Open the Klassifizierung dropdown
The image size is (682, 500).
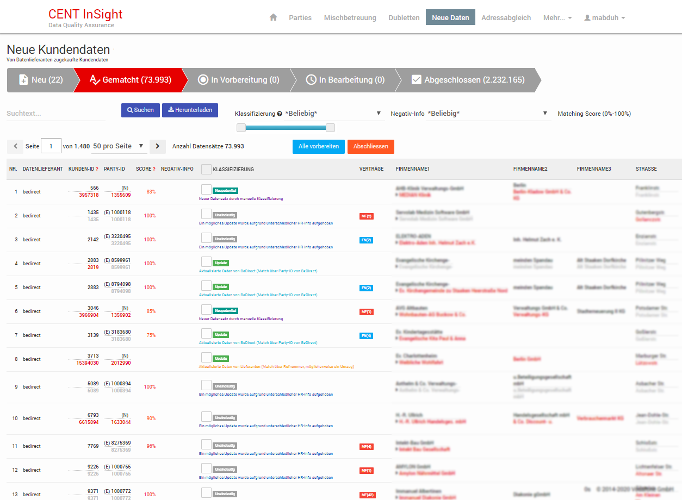point(332,113)
